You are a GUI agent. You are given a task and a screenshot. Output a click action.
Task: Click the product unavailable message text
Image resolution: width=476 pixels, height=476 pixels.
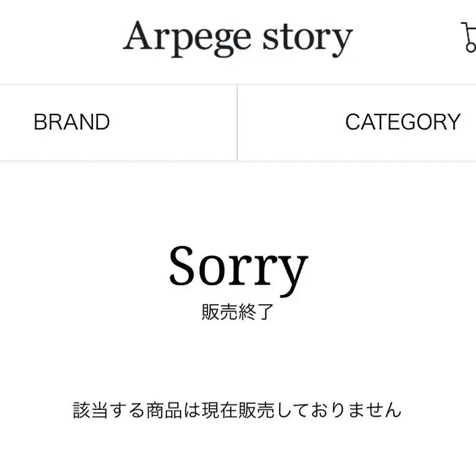[237, 410]
